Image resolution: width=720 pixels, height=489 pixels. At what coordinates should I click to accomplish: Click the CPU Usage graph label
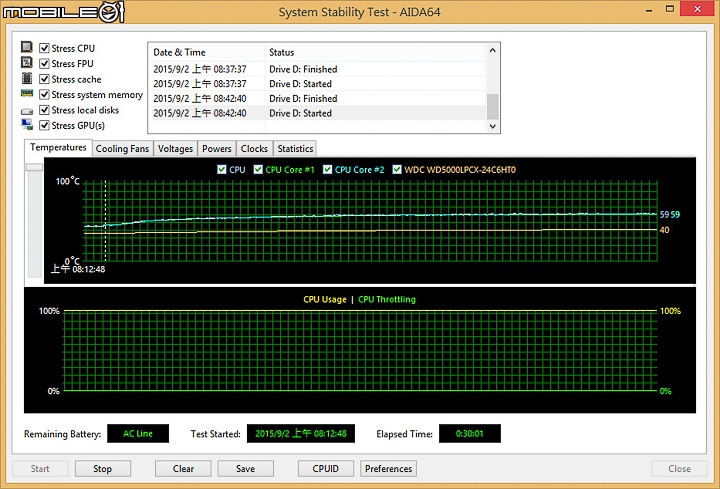[325, 299]
